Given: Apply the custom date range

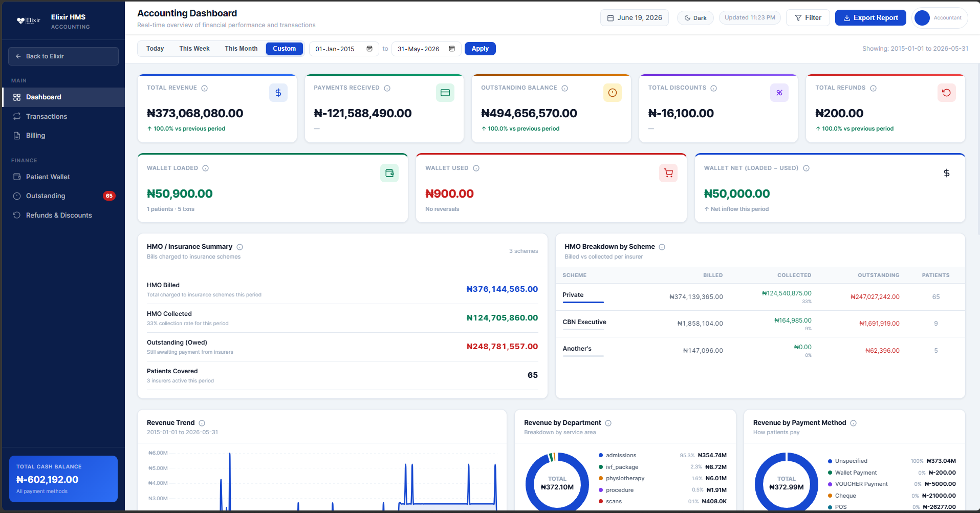Looking at the screenshot, I should pos(480,49).
